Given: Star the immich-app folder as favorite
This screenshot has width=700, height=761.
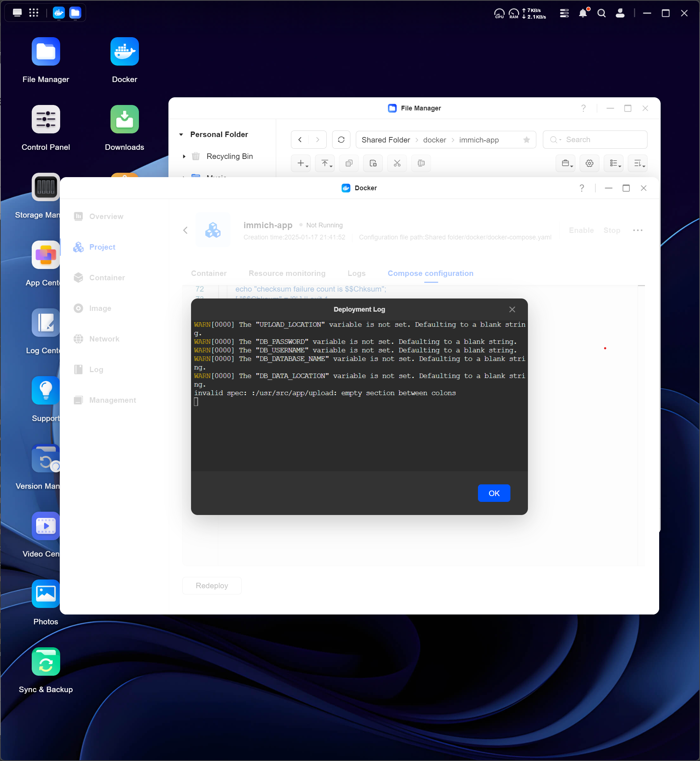Looking at the screenshot, I should (x=526, y=140).
